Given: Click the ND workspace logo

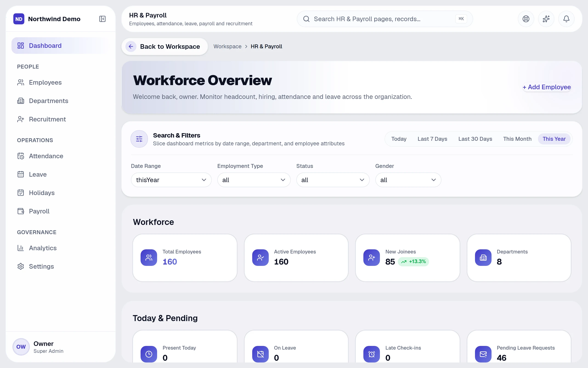Looking at the screenshot, I should [x=19, y=19].
